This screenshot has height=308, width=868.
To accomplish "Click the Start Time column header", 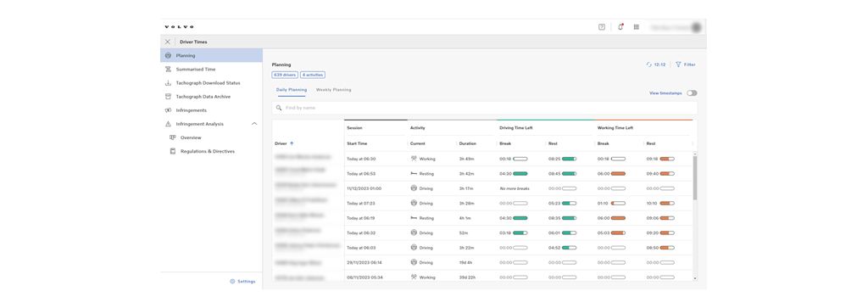I will (x=357, y=143).
